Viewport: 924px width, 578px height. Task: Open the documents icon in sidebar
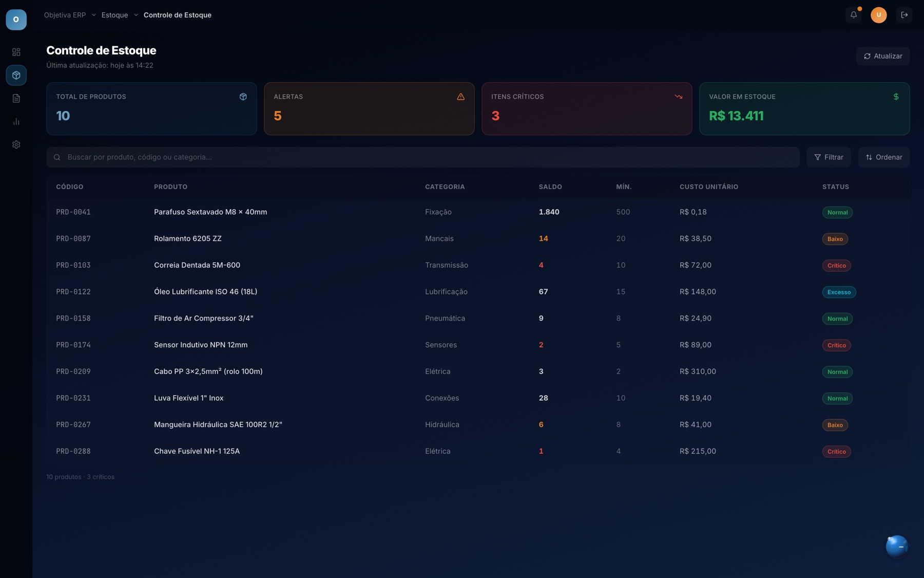click(x=16, y=98)
